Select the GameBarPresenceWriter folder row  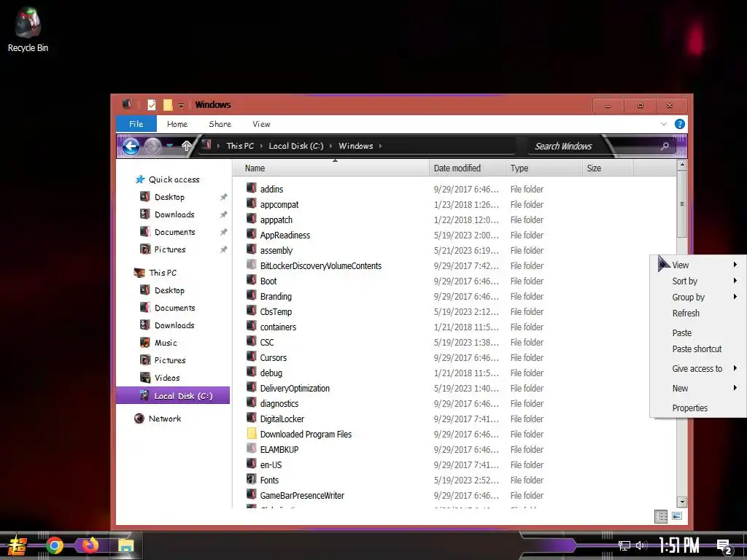coord(395,495)
